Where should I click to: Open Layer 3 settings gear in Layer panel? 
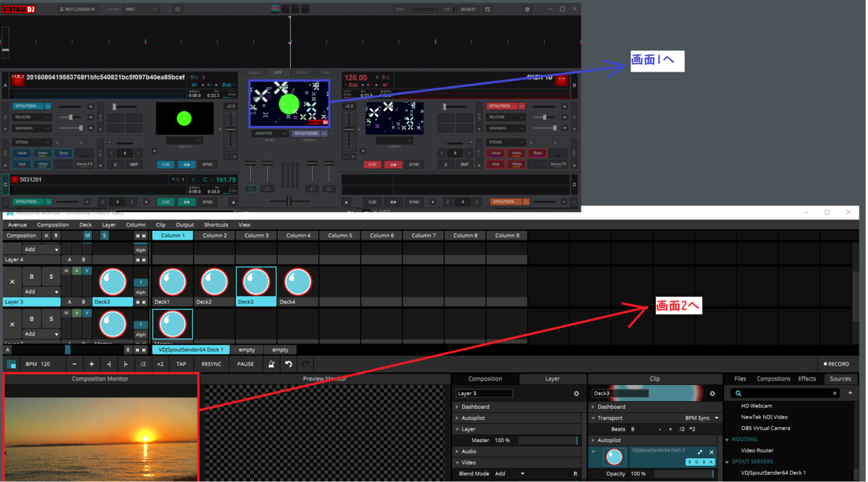(x=576, y=394)
